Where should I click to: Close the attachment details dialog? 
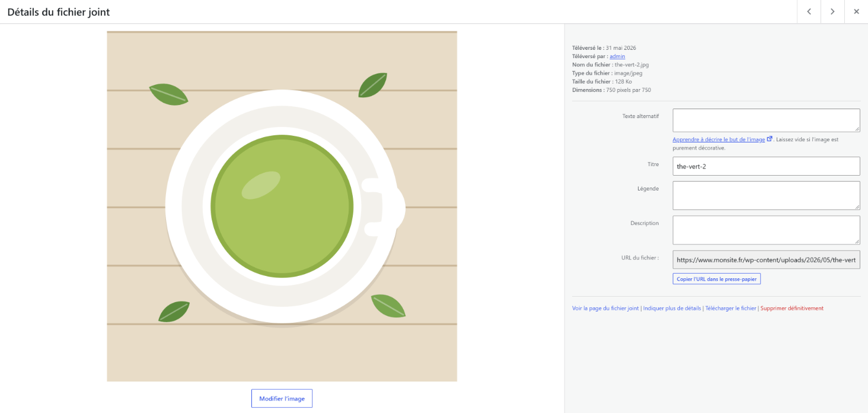pos(856,12)
